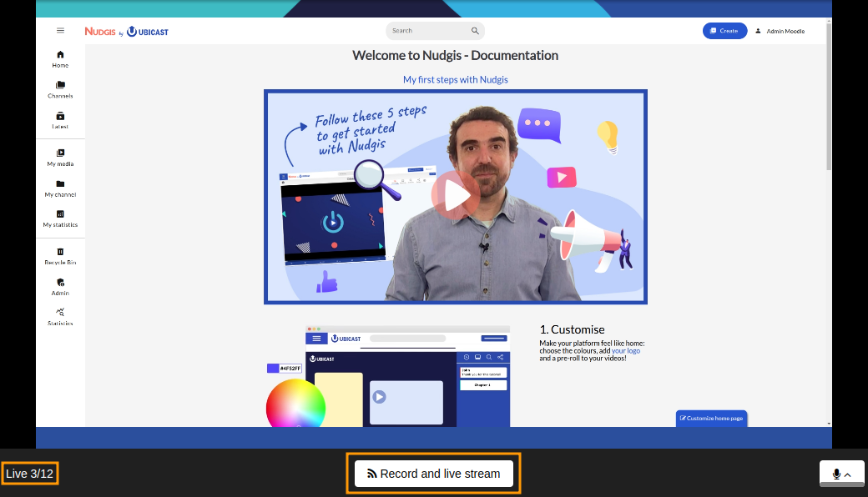Viewport: 868px width, 497px height.
Task: Click the Welcome to Nudgis - Documentation title
Action: click(x=455, y=56)
